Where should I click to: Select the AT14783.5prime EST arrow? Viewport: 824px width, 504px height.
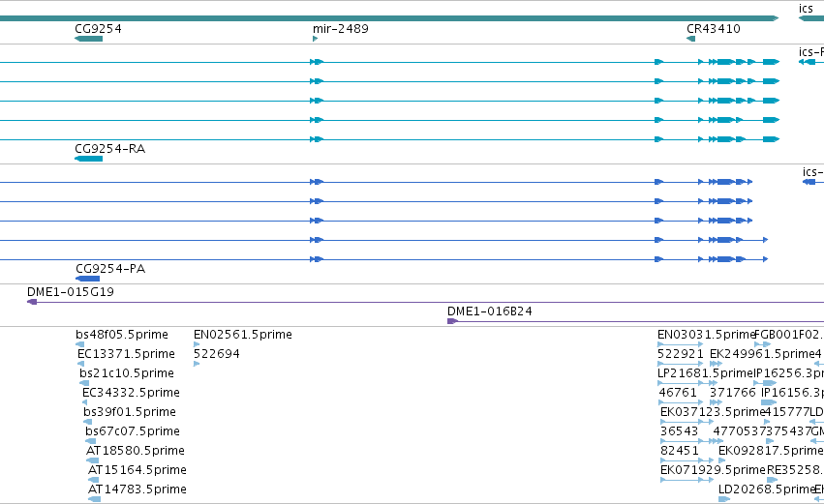point(94,499)
